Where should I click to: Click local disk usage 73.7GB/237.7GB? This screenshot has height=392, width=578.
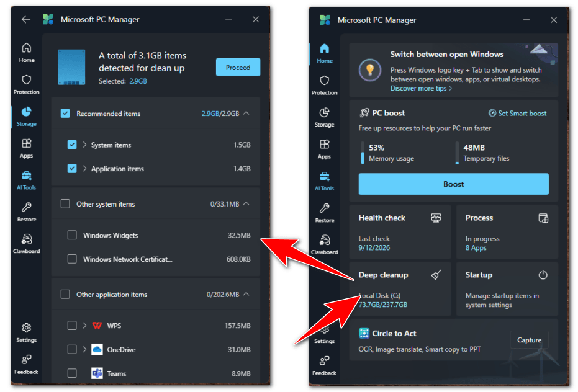383,305
